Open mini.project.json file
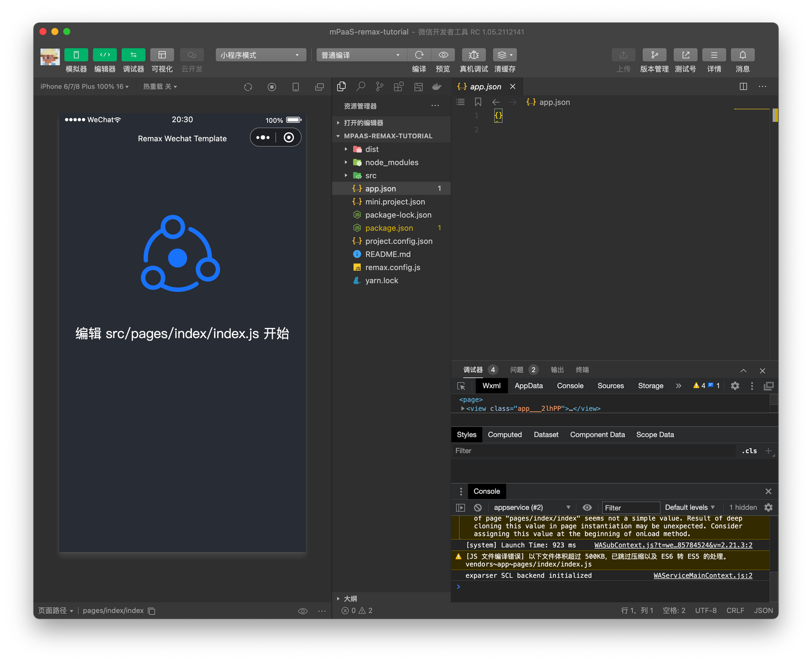This screenshot has height=663, width=812. pos(391,202)
